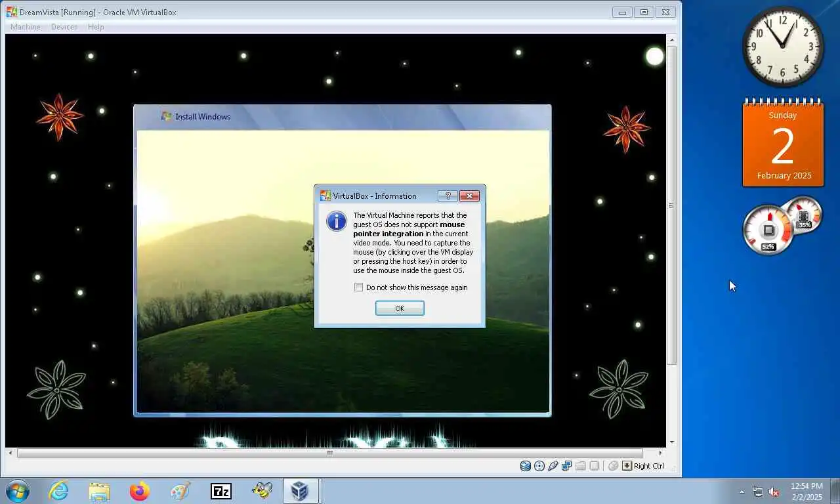
Task: Click the horizontal scrollbar right arrow
Action: pos(660,453)
